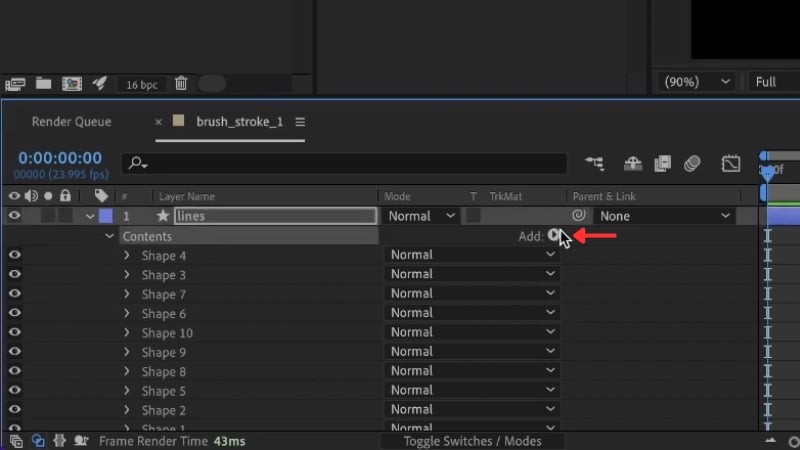800x450 pixels.
Task: Click the current time 0:00:00:00 display
Action: coord(60,158)
